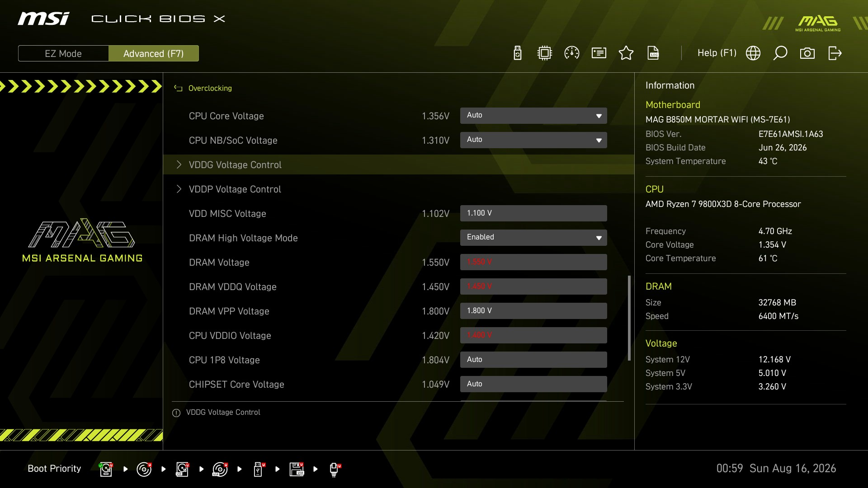Viewport: 868px width, 488px height.
Task: Click the 1.356V CPU Core Voltage reading
Action: pos(435,116)
